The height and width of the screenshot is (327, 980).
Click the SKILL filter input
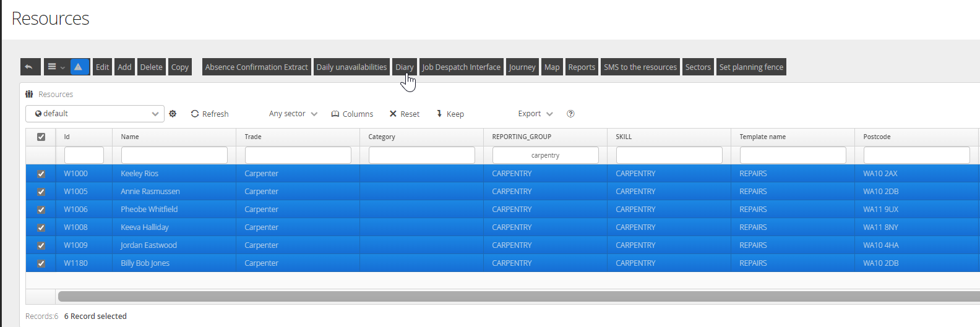(x=669, y=155)
